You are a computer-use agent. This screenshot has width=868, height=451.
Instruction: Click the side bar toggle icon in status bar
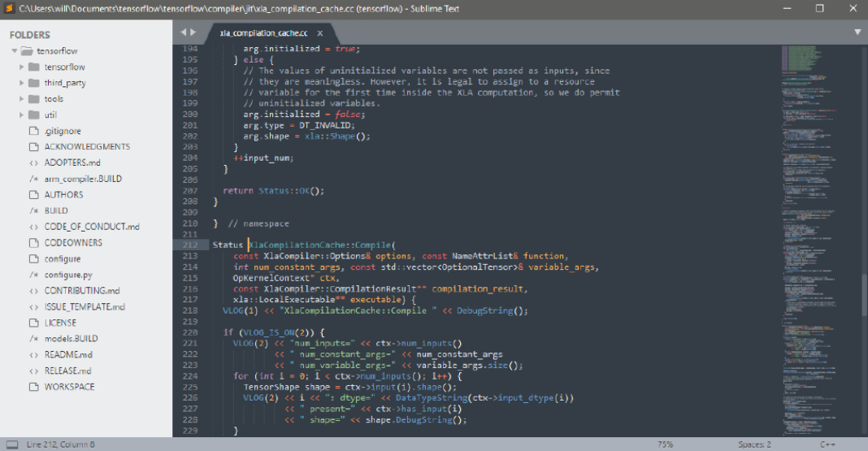[11, 444]
